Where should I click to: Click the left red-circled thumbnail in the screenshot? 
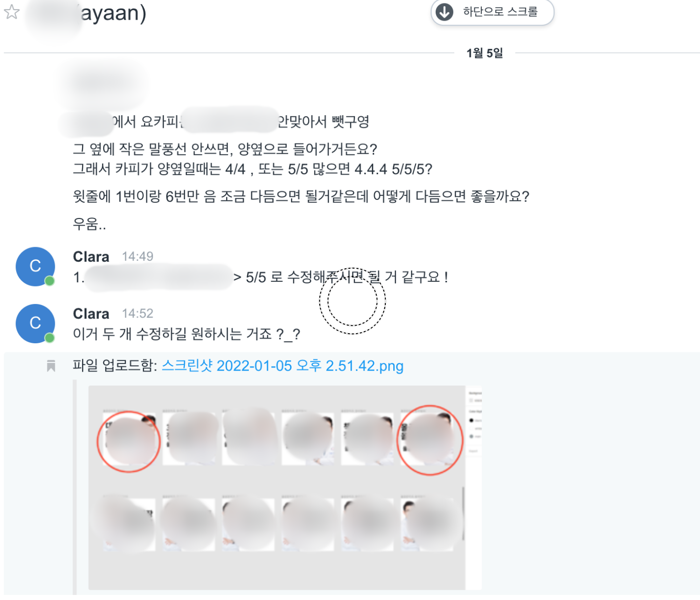click(x=129, y=441)
